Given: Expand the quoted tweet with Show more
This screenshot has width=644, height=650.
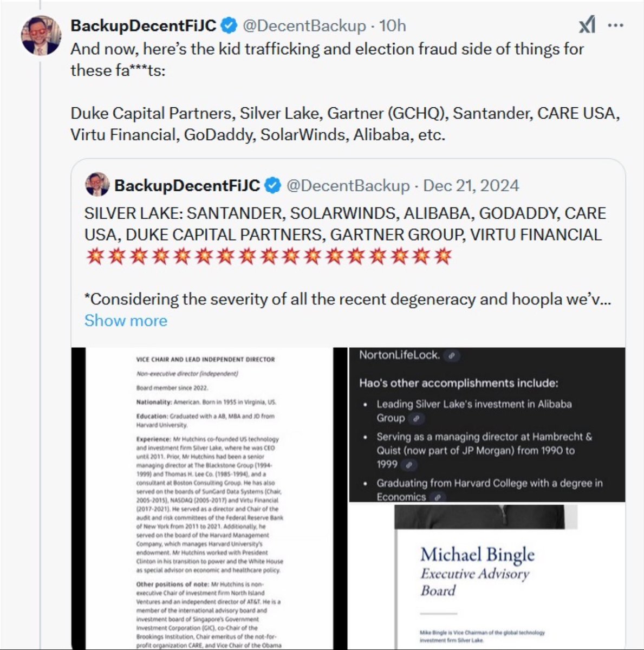Looking at the screenshot, I should click(x=126, y=321).
